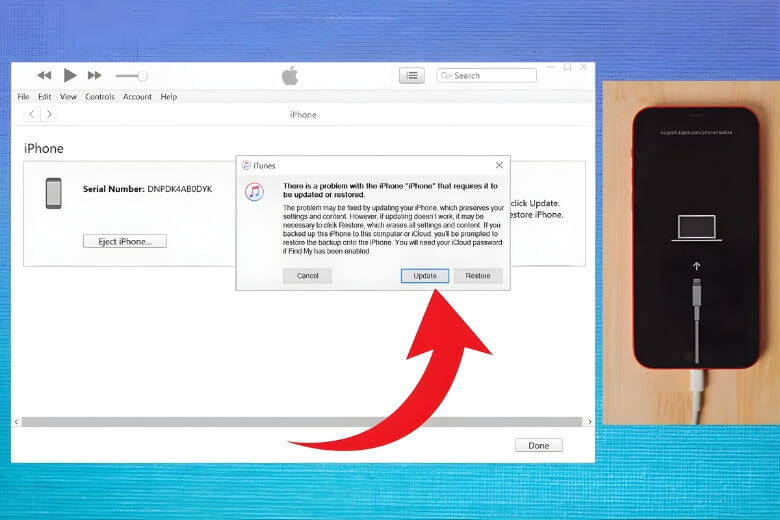Click Update in the iTunes dialog
This screenshot has width=780, height=520.
pos(425,276)
